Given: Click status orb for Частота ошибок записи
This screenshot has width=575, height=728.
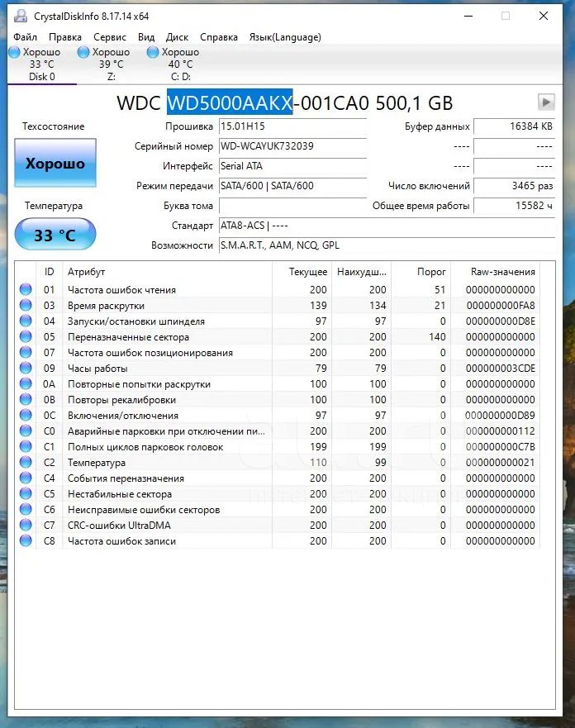Looking at the screenshot, I should tap(26, 541).
